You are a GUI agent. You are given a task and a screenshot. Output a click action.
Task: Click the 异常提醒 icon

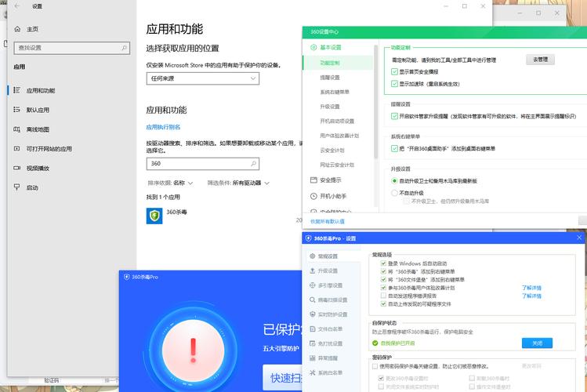[312, 358]
